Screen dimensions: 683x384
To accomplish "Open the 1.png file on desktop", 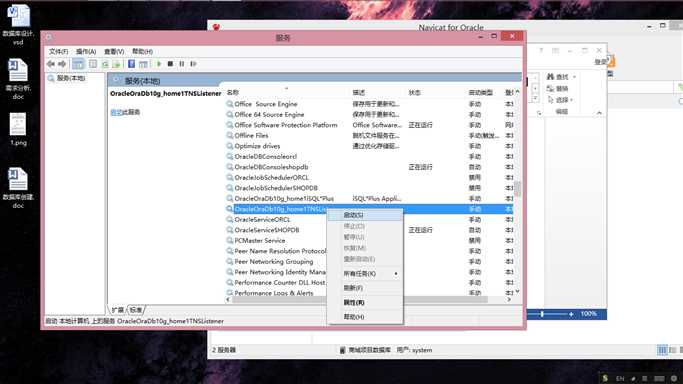I will coord(18,129).
